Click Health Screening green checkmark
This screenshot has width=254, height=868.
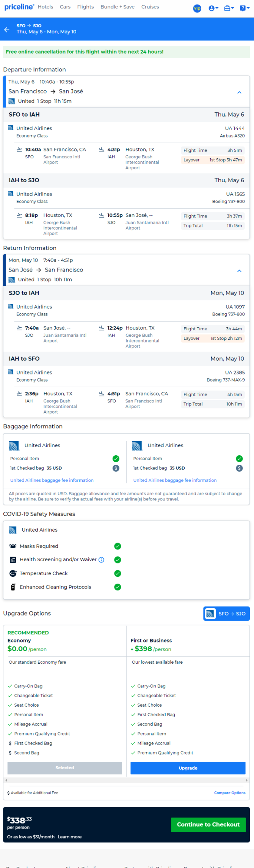(118, 560)
